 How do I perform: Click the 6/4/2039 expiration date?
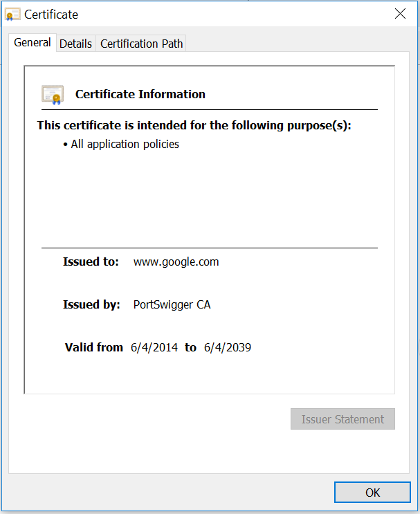[228, 347]
